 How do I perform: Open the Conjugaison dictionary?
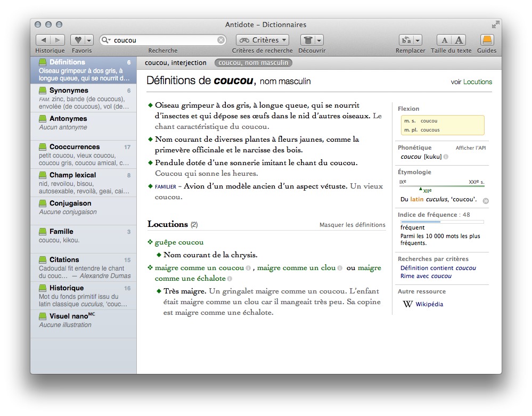point(84,211)
